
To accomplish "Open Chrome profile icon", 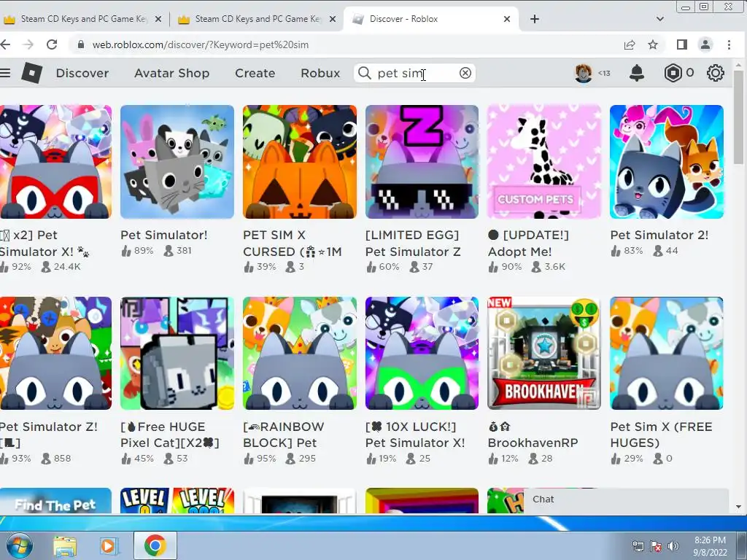I will coord(705,44).
